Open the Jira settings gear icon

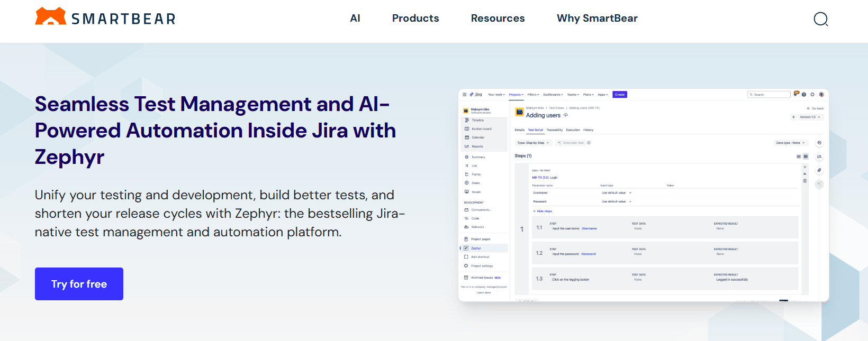[812, 95]
